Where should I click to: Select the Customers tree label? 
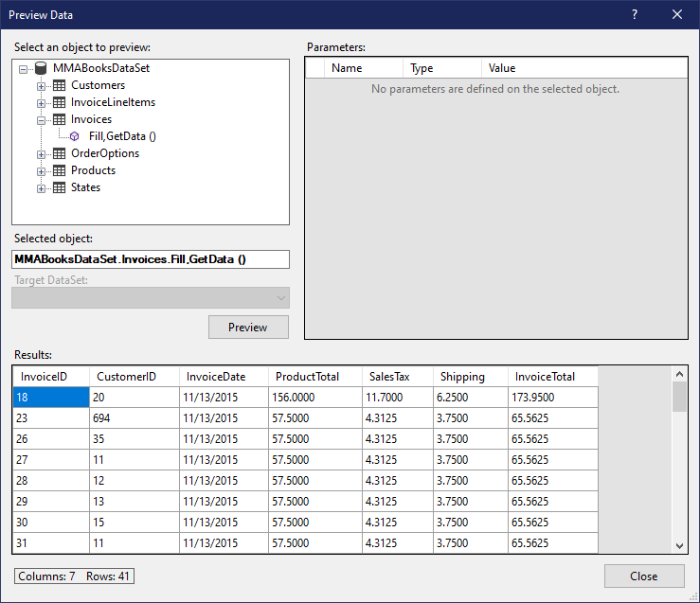click(x=99, y=85)
